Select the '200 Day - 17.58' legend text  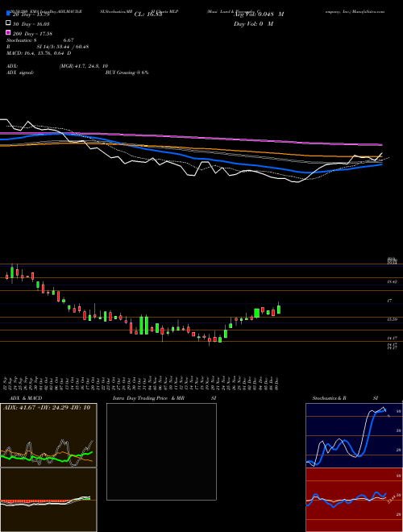point(32,34)
